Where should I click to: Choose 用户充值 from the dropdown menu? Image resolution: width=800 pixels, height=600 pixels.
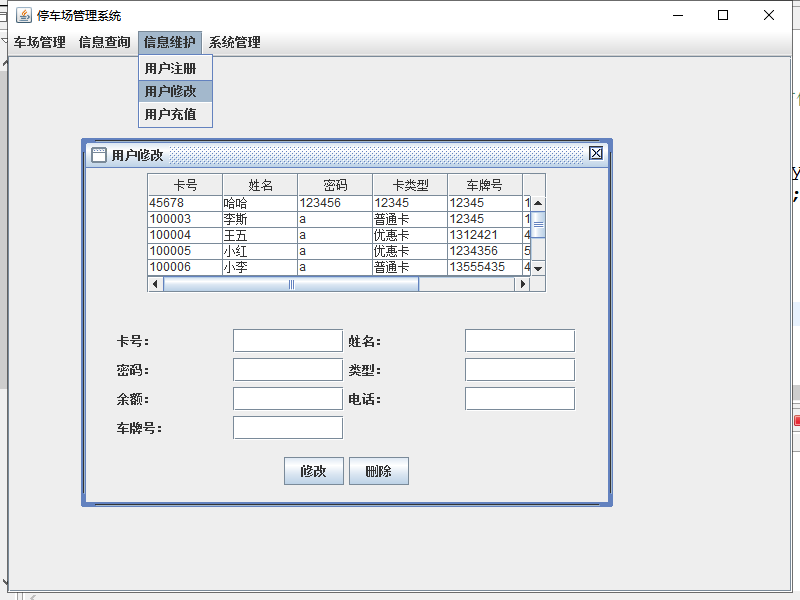click(x=175, y=114)
